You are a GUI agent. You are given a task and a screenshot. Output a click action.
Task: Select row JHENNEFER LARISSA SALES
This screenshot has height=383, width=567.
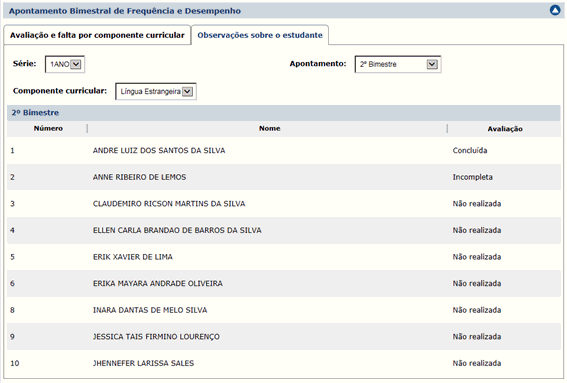(284, 363)
